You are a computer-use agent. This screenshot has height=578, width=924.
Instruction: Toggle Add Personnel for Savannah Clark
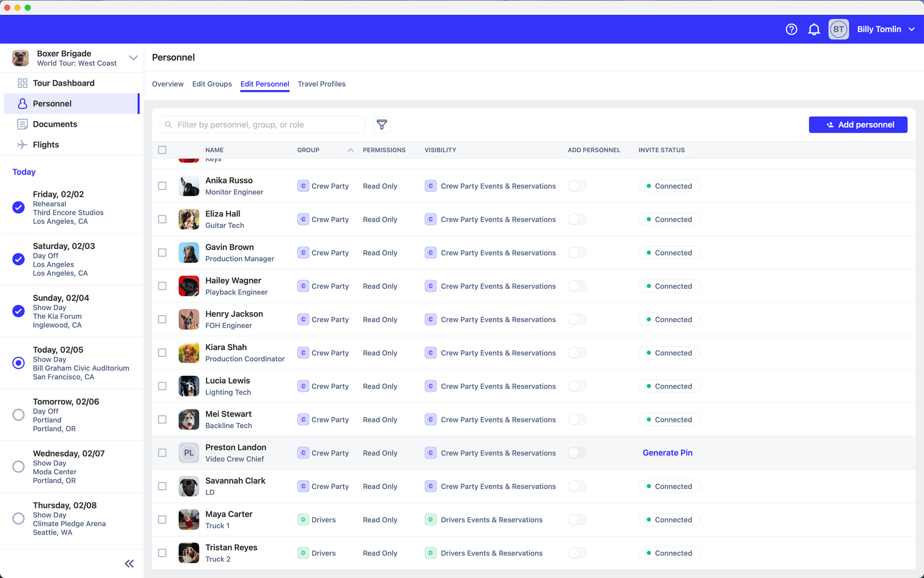point(577,486)
